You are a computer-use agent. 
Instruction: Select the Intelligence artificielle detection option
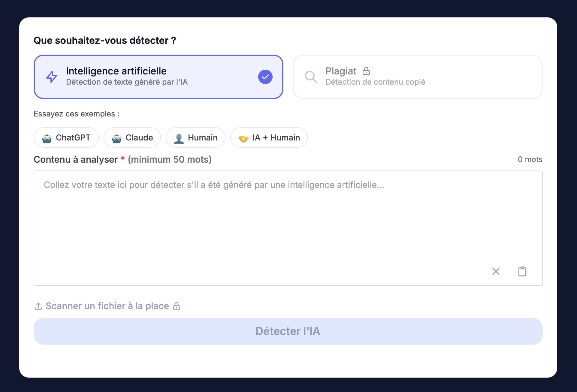click(x=158, y=77)
